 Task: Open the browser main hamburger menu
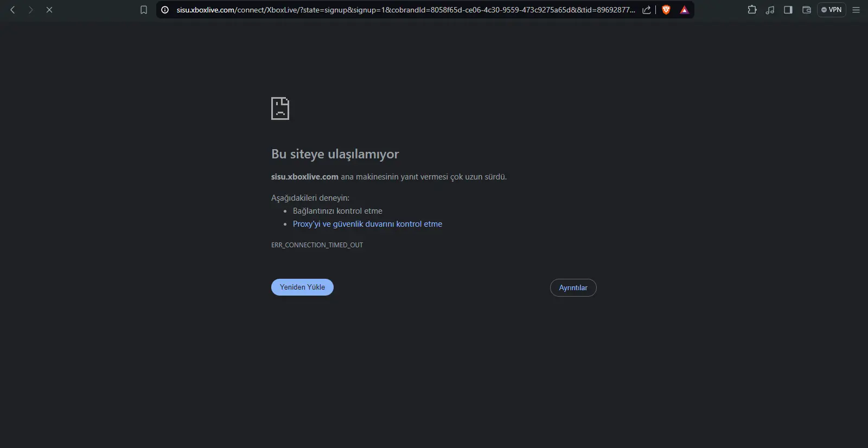[856, 10]
